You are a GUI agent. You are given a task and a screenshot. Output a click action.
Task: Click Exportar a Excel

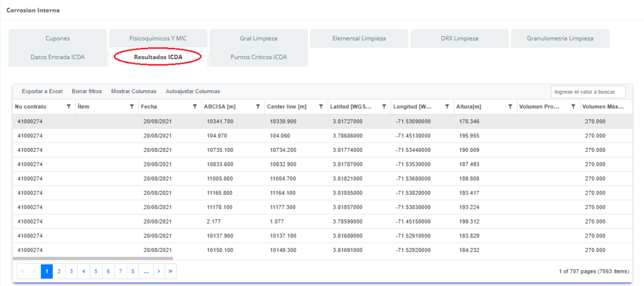tap(42, 91)
